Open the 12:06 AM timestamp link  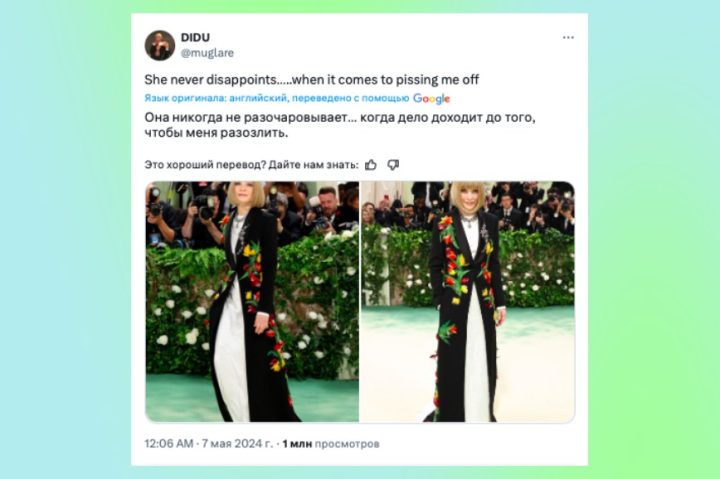pyautogui.click(x=169, y=444)
